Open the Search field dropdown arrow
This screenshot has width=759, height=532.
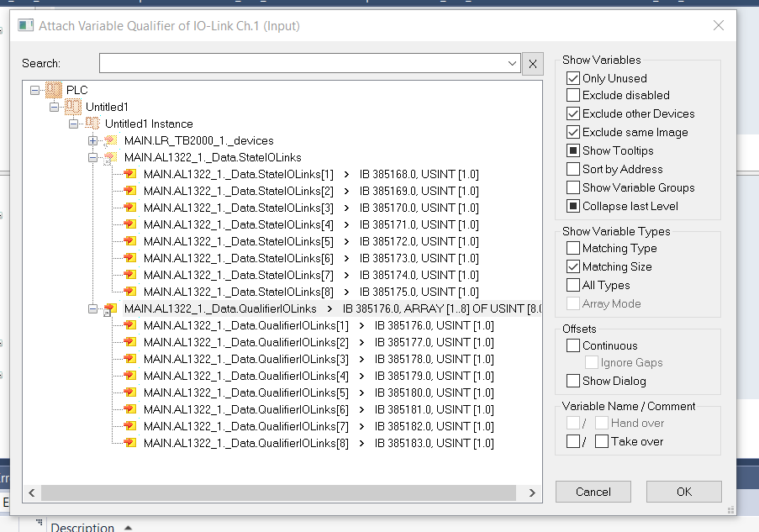pos(512,63)
